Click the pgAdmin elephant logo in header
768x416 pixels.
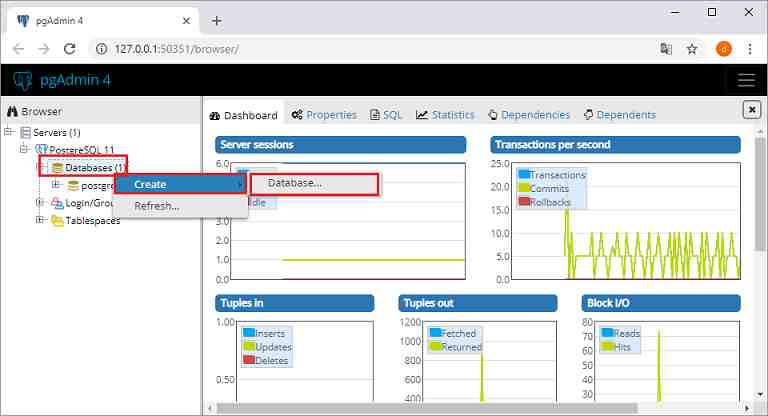(x=23, y=80)
